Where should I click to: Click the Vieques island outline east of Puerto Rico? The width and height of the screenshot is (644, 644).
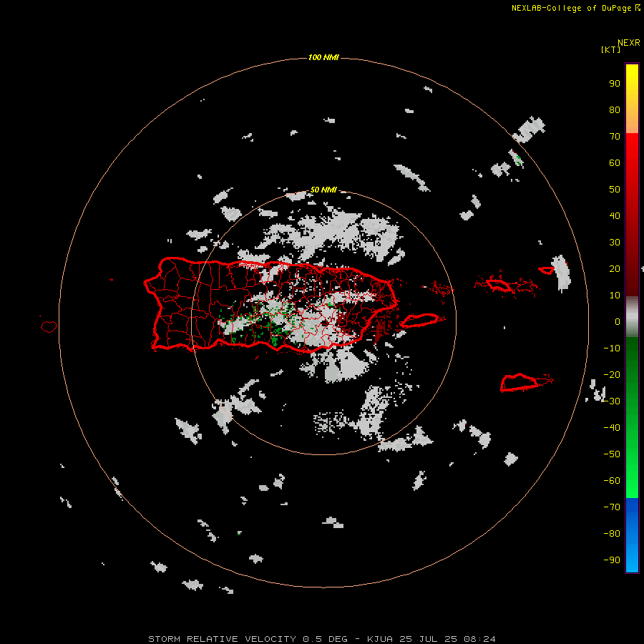click(420, 320)
